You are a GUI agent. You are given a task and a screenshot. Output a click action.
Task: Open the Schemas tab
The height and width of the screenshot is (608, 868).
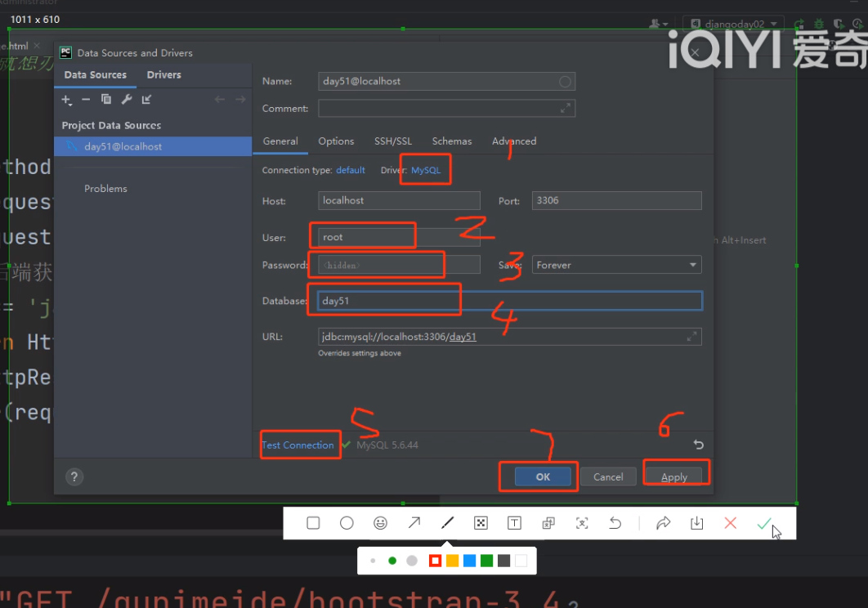[452, 141]
